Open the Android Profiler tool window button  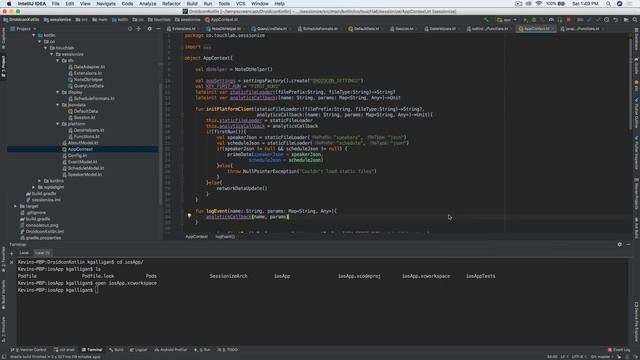(171, 350)
